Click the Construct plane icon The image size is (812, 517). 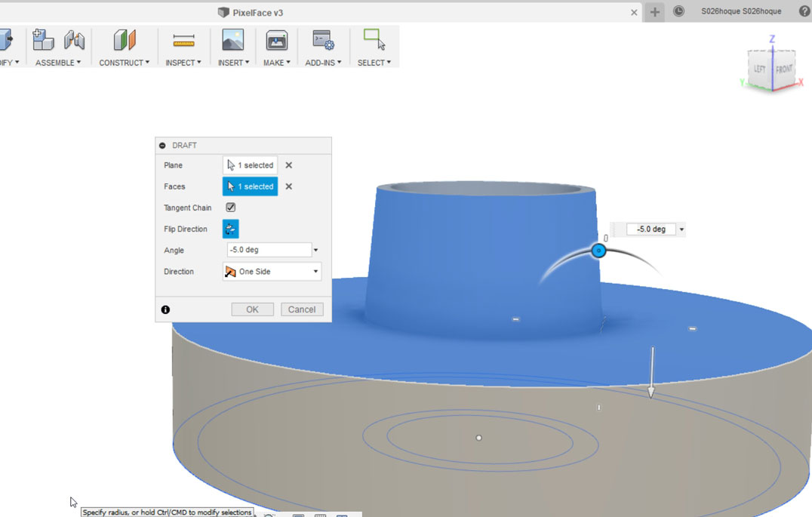tap(125, 40)
